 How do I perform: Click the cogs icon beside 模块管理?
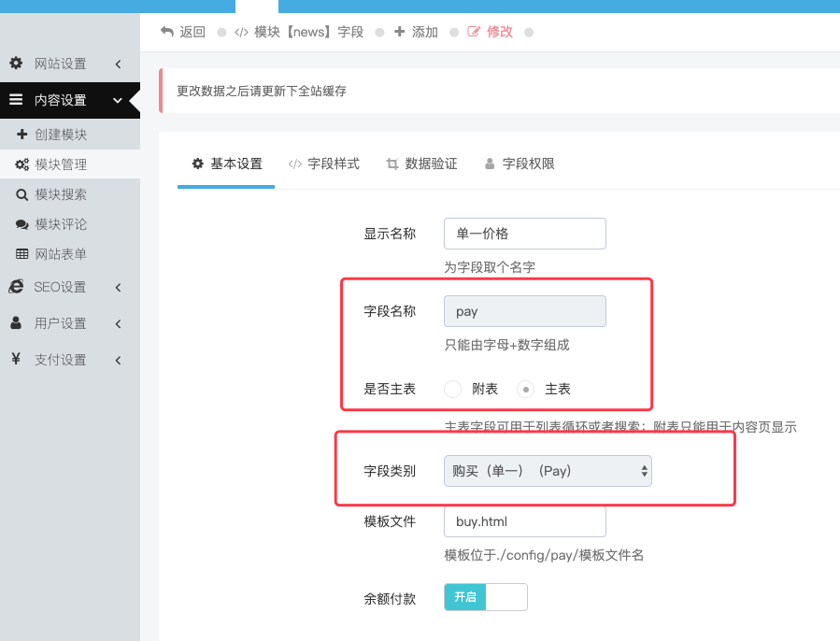click(x=22, y=164)
